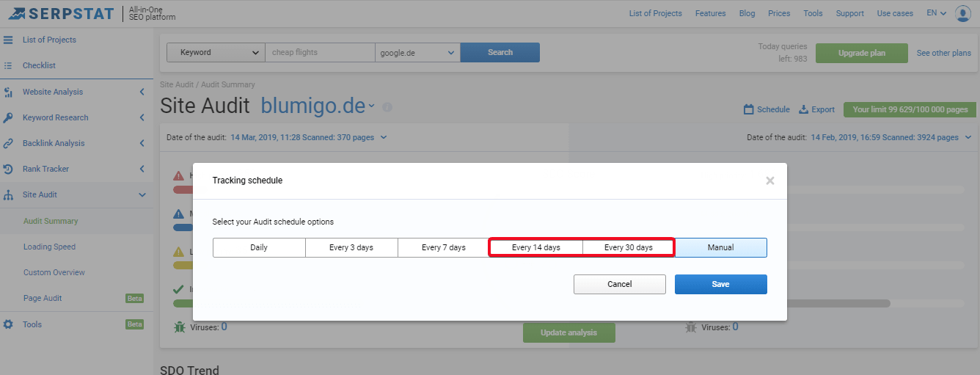Viewport: 980px width, 375px height.
Task: Click the cheap flights search input
Action: (x=320, y=52)
